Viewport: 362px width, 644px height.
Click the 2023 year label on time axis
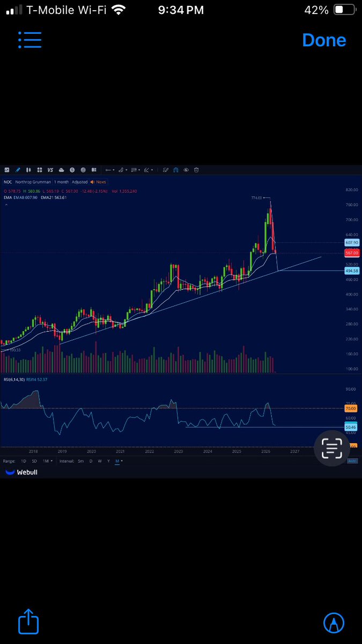[178, 452]
